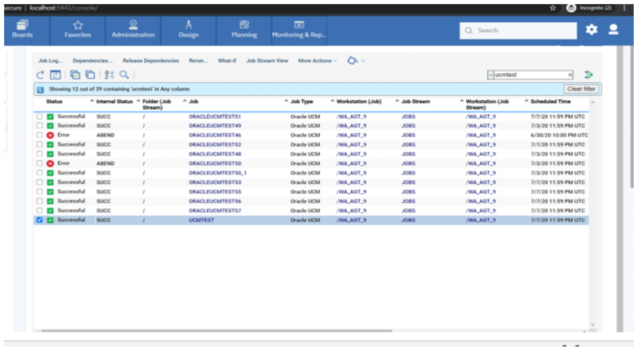Click the deselect all rows icon

pyautogui.click(x=90, y=75)
